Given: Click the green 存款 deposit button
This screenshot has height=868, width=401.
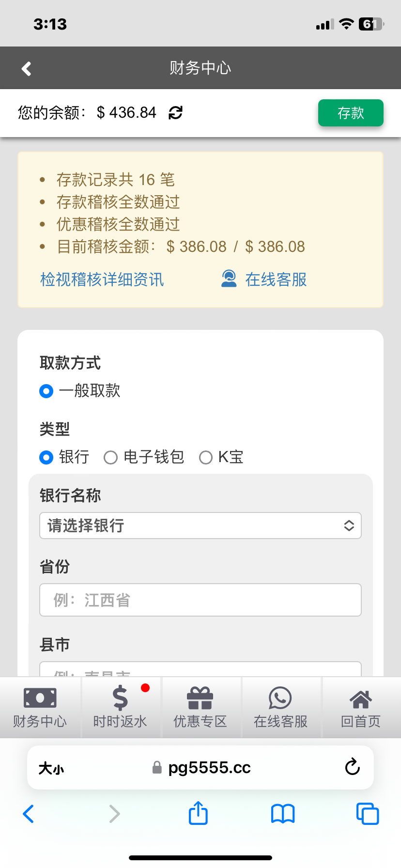Looking at the screenshot, I should [x=351, y=113].
